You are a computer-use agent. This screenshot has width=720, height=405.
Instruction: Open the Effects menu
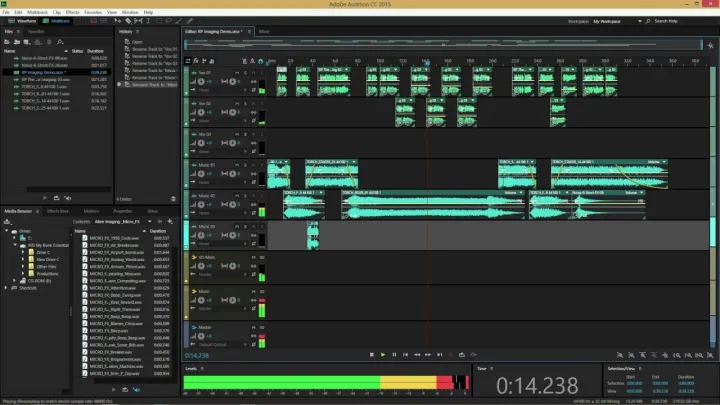pyautogui.click(x=72, y=12)
